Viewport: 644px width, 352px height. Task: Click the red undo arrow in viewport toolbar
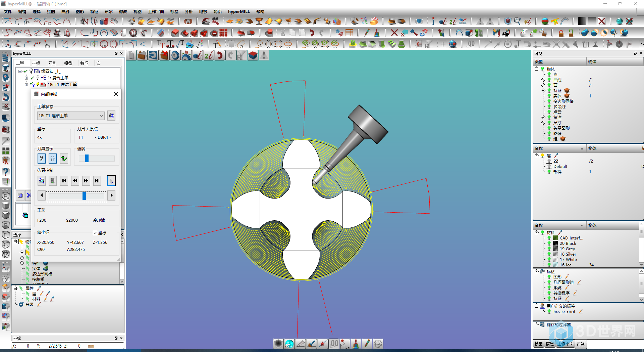[x=220, y=55]
